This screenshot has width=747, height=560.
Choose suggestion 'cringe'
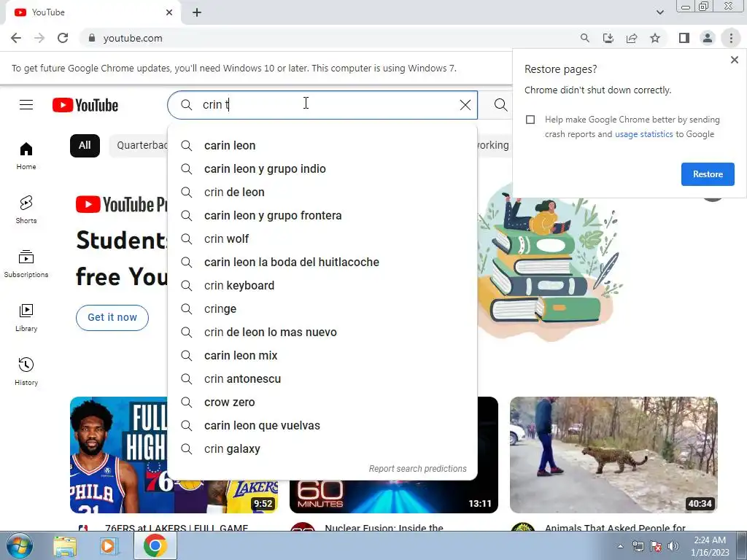click(x=322, y=309)
